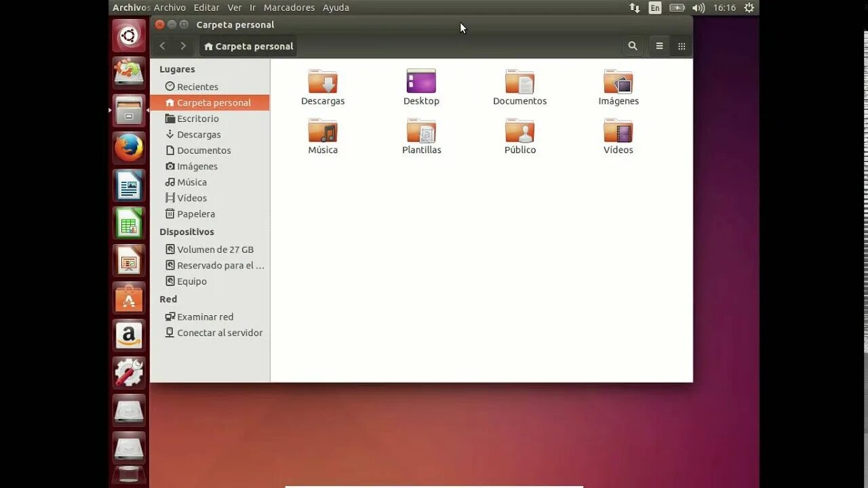This screenshot has height=488, width=868.
Task: Open the Vídeos folder icon
Action: click(618, 130)
